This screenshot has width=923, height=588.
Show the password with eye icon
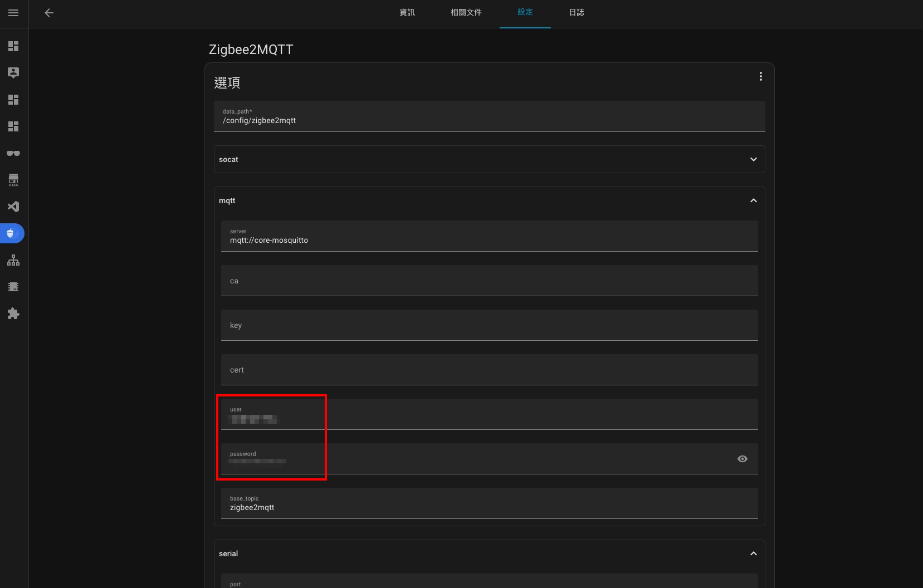coord(742,459)
